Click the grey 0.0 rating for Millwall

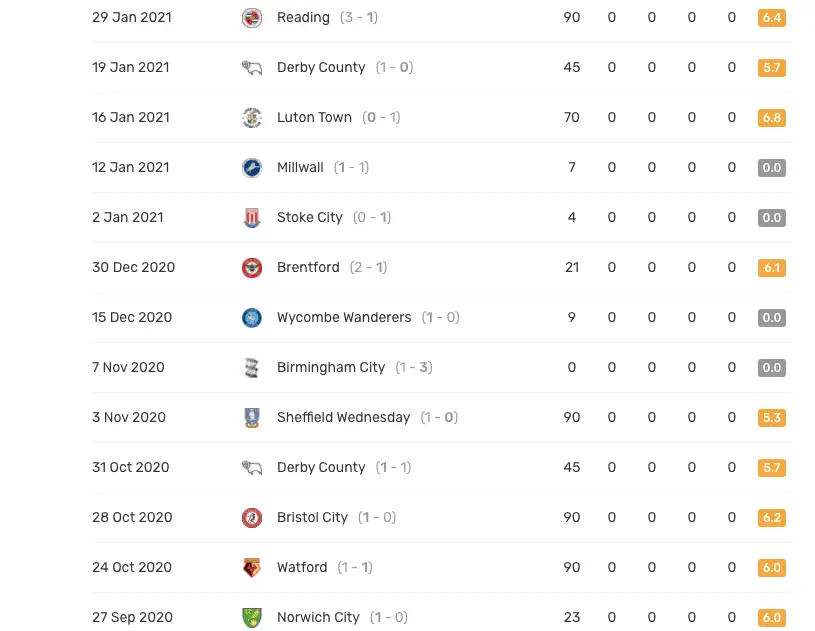[x=772, y=167]
